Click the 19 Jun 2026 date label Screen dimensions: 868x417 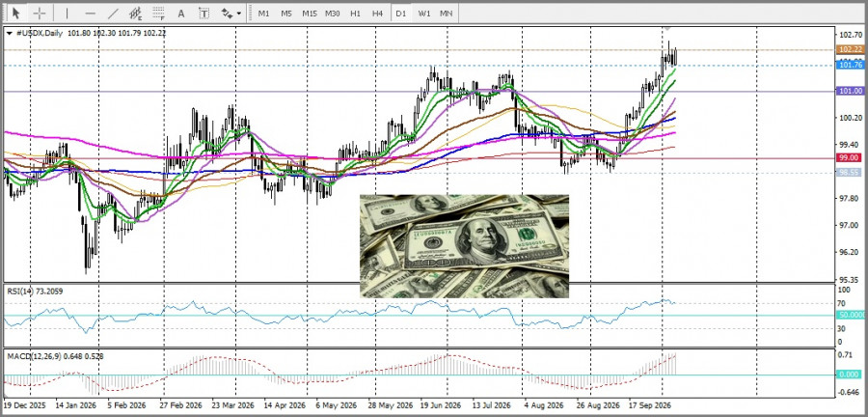[x=442, y=405]
